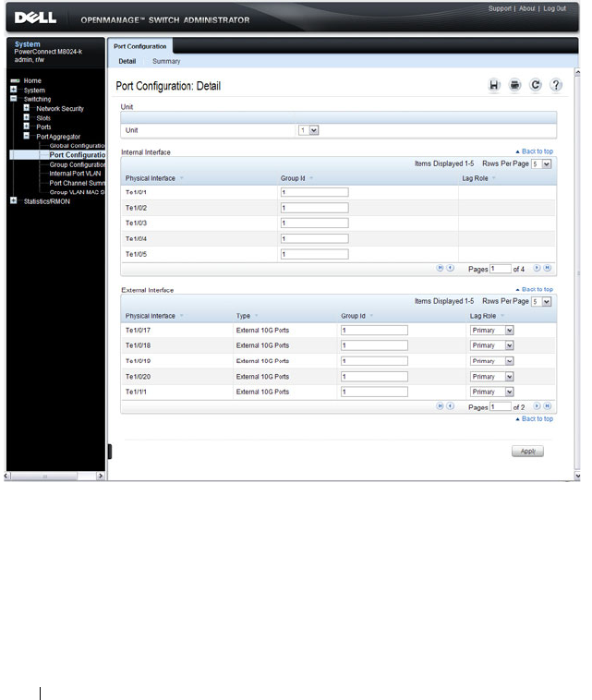
Task: Open Global Configuration in the tree
Action: pos(78,146)
